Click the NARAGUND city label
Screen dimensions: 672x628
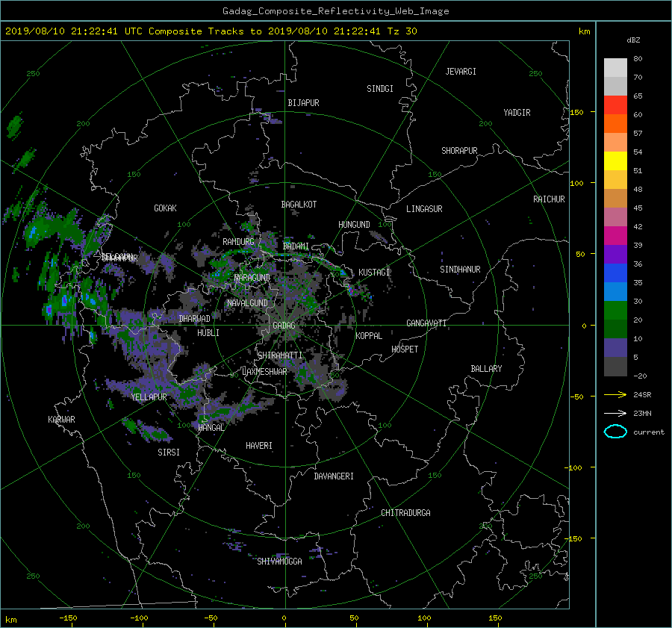252,278
